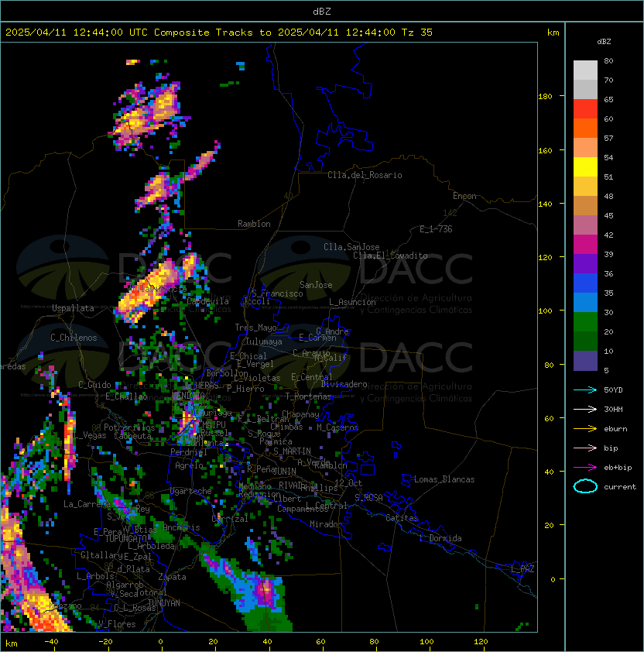Click the Perdriel label

188,452
